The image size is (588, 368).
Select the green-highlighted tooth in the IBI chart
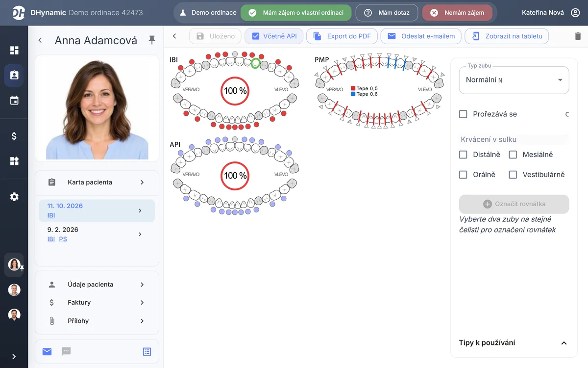255,63
